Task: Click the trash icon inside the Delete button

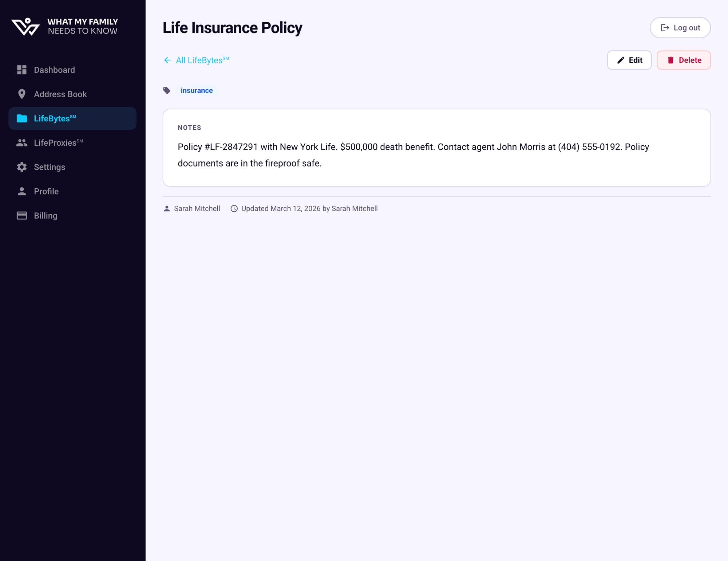Action: 671,60
